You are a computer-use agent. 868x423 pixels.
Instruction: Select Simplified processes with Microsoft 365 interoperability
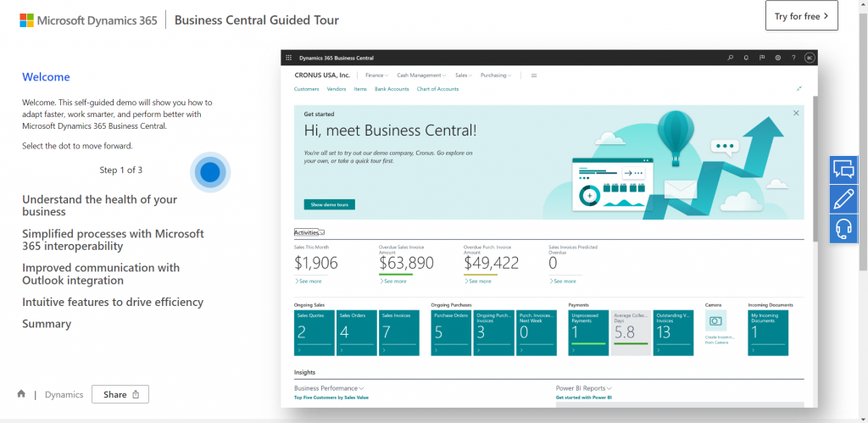tap(113, 240)
